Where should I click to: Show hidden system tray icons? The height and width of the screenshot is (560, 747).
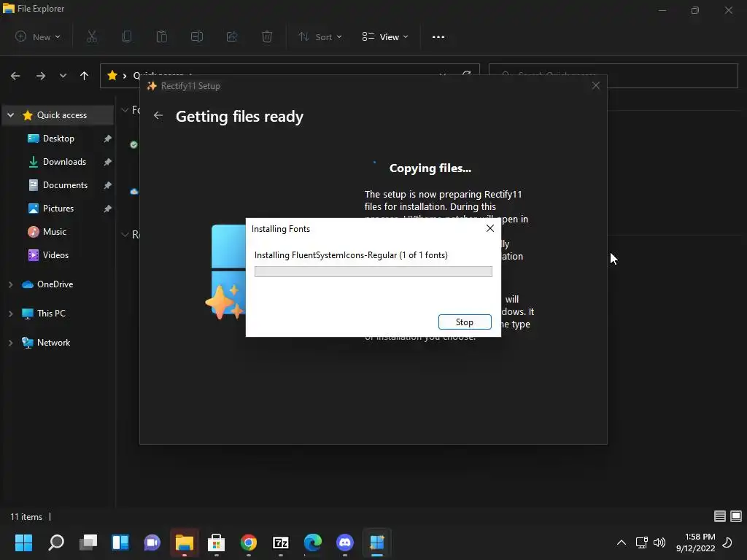[x=622, y=542]
